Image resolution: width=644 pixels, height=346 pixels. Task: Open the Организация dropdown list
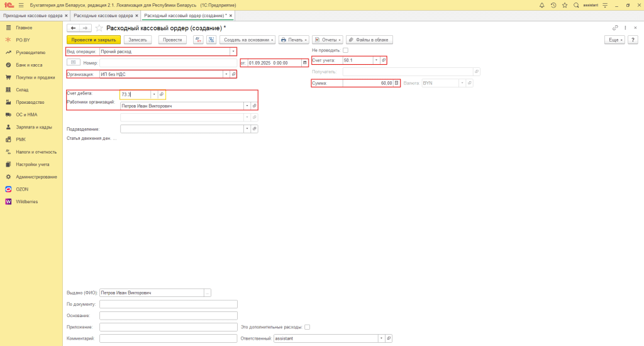click(x=226, y=74)
